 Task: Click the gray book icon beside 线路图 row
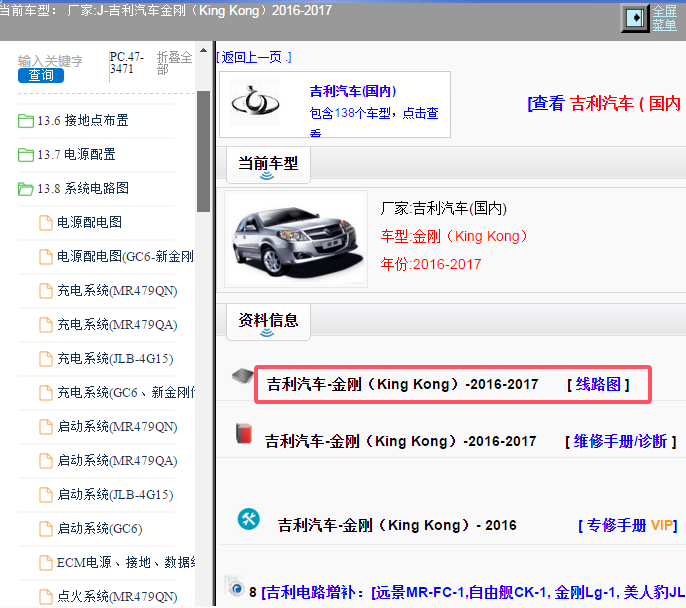coord(242,376)
